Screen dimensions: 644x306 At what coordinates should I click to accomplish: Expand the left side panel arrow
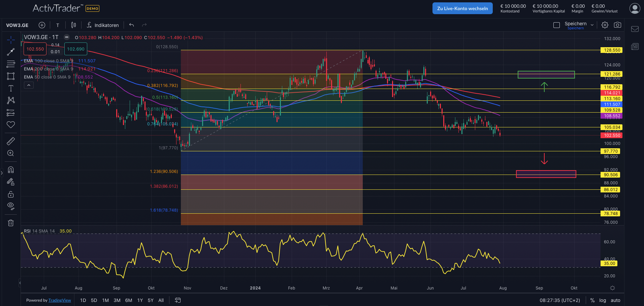tap(2, 173)
